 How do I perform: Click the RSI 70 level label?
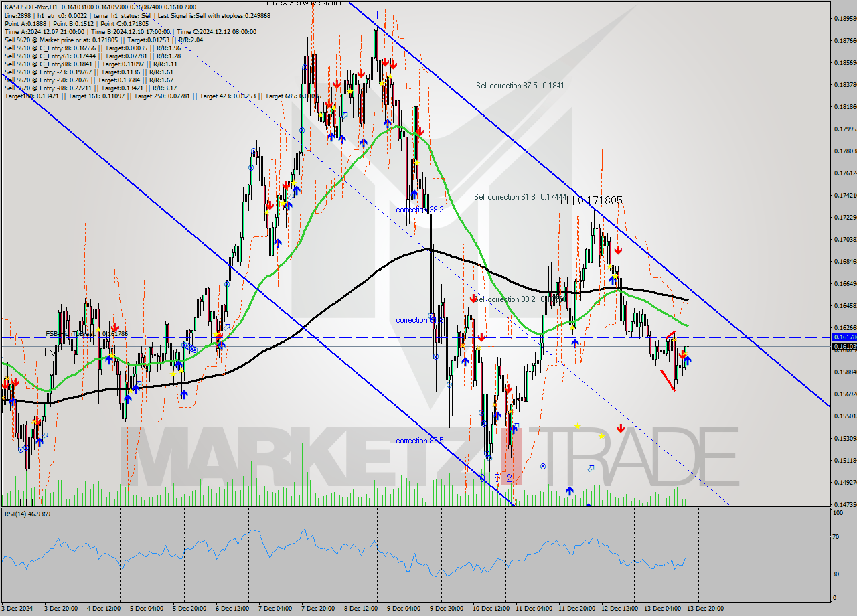point(836,537)
